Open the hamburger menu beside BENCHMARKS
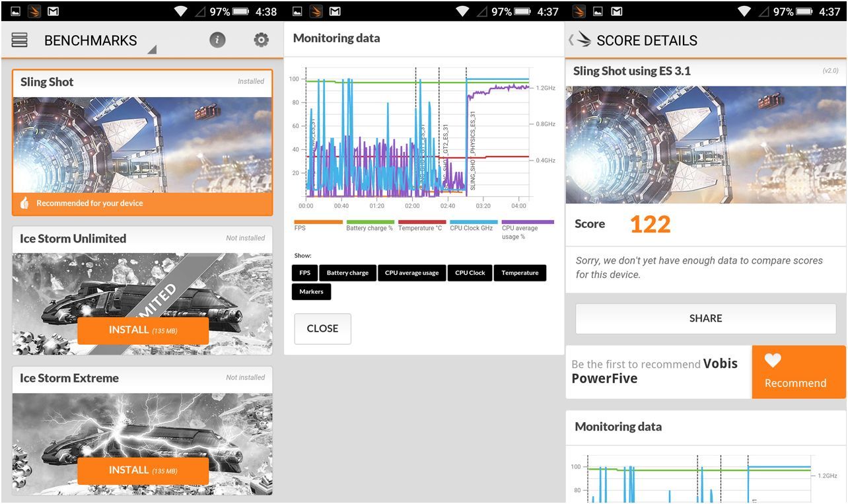The width and height of the screenshot is (848, 504). pyautogui.click(x=20, y=40)
